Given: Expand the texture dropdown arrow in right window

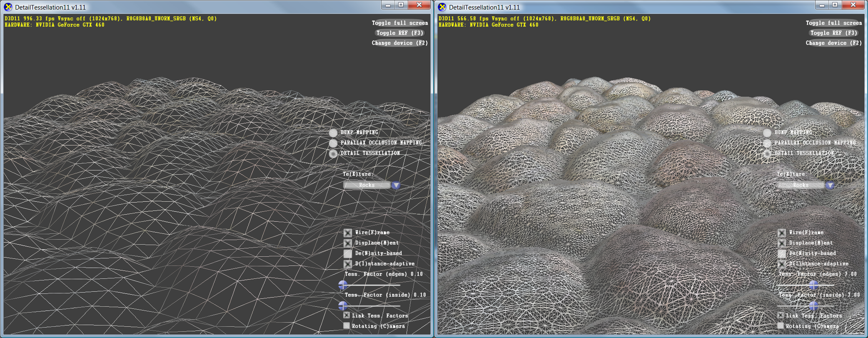Looking at the screenshot, I should click(830, 185).
